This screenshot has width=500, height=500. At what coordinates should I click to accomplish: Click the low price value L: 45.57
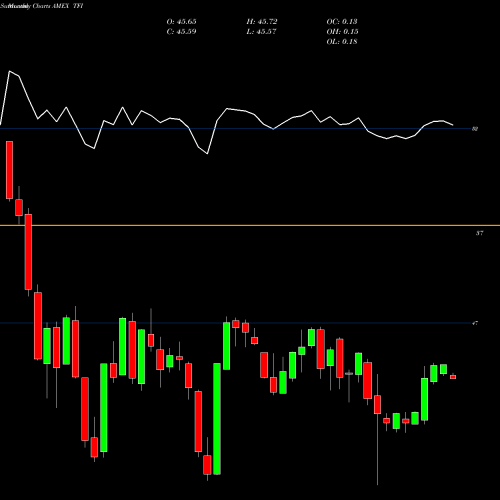point(262,32)
